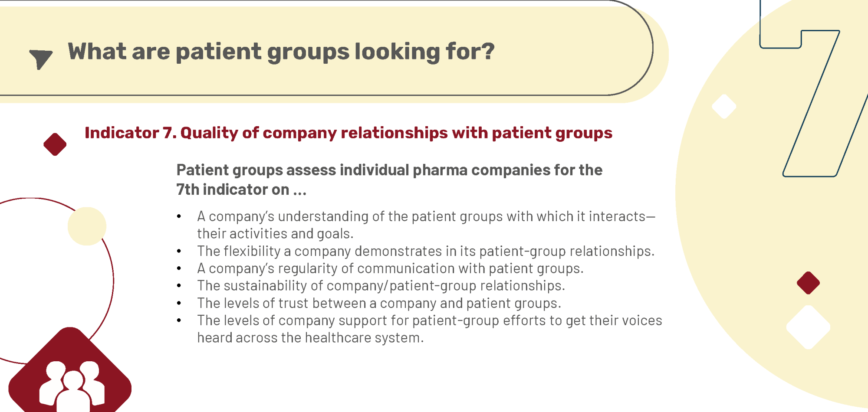Click the bullet about company's understanding of patient groups
The height and width of the screenshot is (412, 868).
(426, 225)
